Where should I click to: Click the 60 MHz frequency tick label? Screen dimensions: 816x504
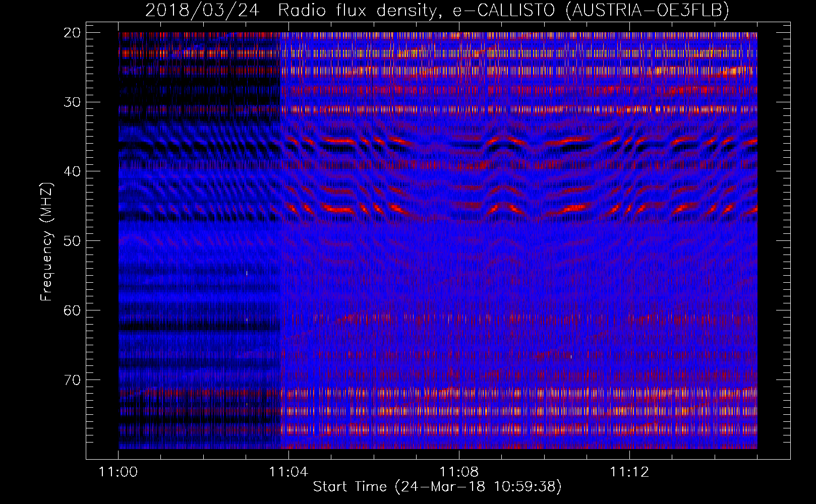[73, 310]
